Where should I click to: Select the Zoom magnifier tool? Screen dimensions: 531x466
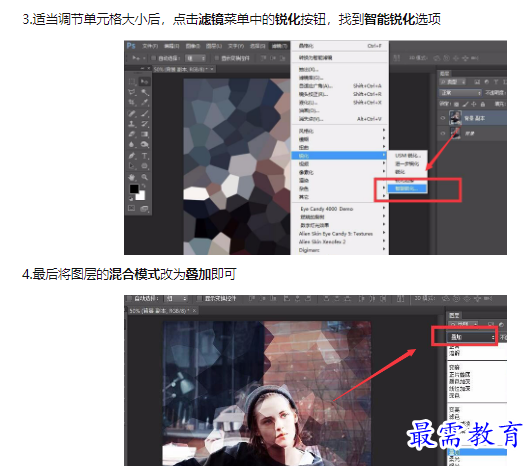[145, 177]
